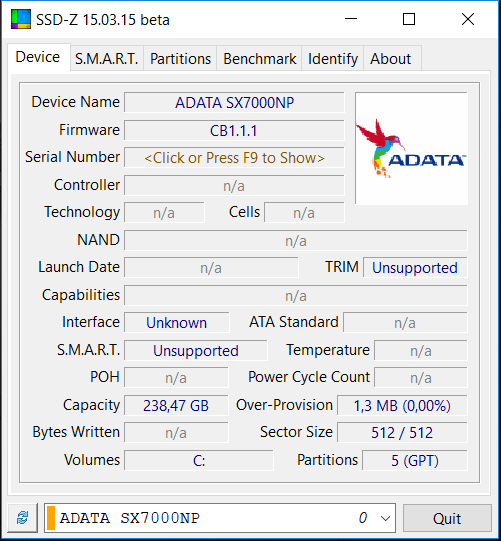Switch to the Benchmark tab
501x541 pixels.
coord(259,59)
